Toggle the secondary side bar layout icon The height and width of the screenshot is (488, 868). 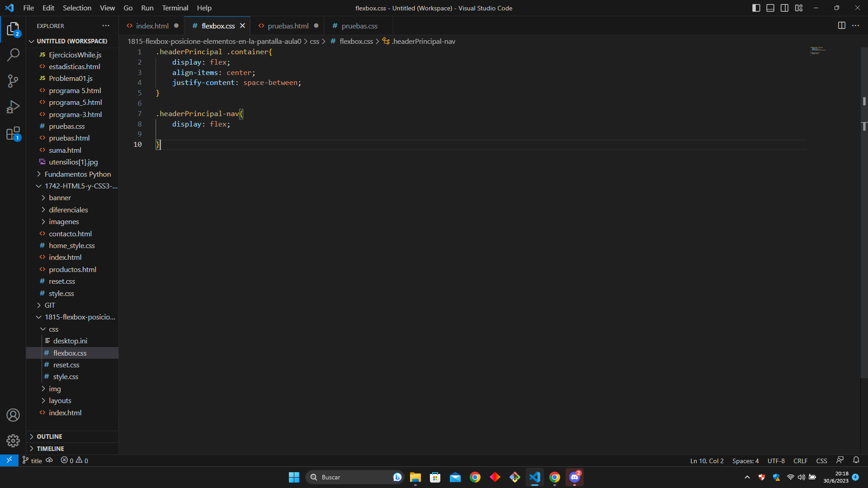point(784,8)
